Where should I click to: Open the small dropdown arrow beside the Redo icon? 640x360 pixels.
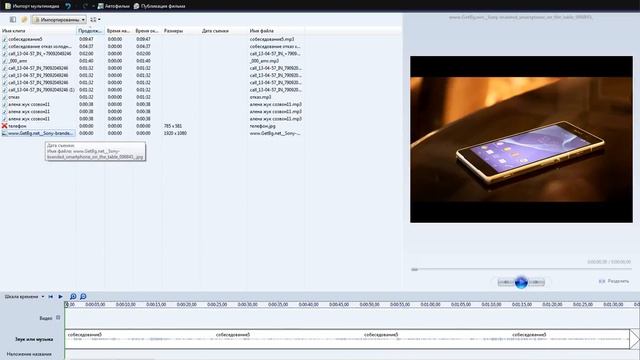[x=93, y=6]
